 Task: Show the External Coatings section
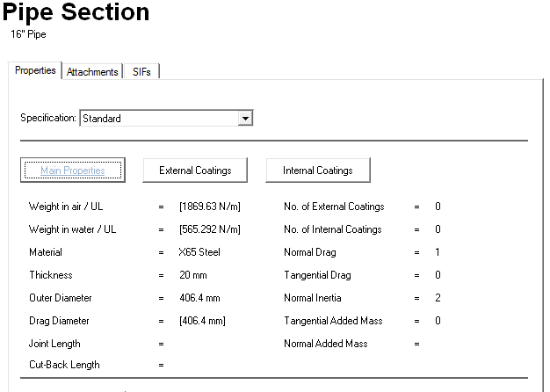click(195, 171)
